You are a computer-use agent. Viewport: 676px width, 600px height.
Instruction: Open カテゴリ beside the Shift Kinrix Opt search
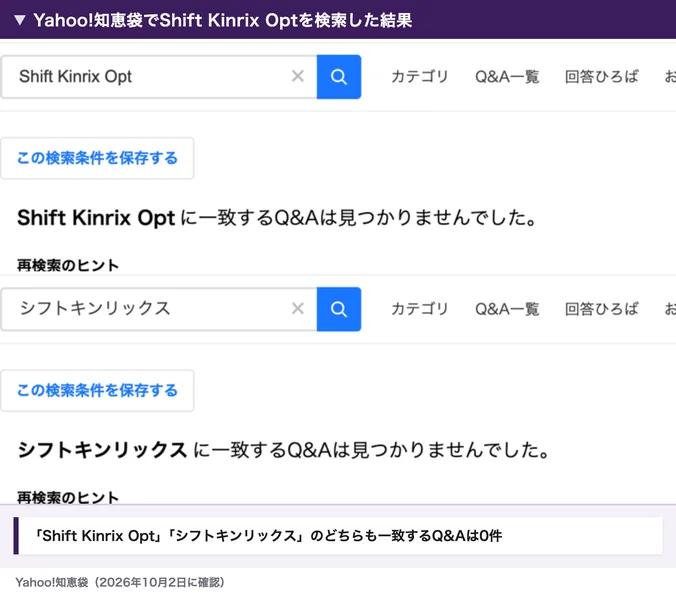pyautogui.click(x=420, y=77)
